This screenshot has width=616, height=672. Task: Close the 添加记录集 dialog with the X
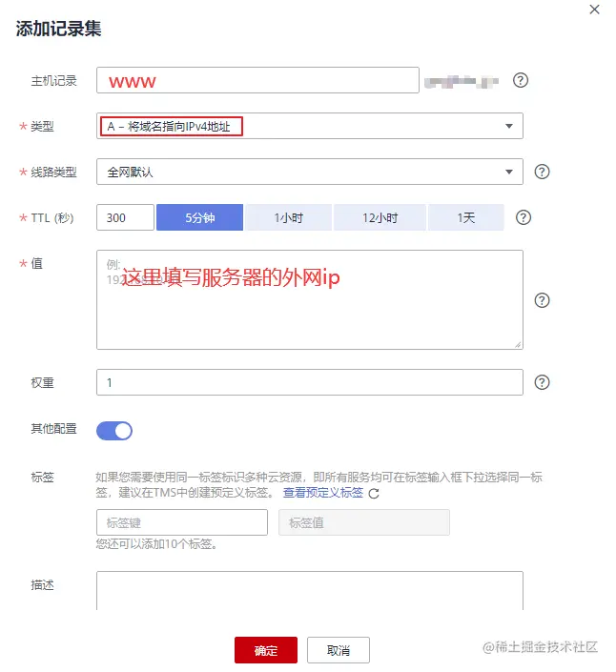pyautogui.click(x=594, y=10)
